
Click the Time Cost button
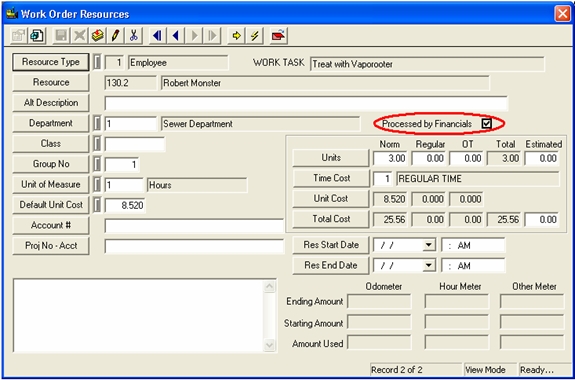(331, 179)
